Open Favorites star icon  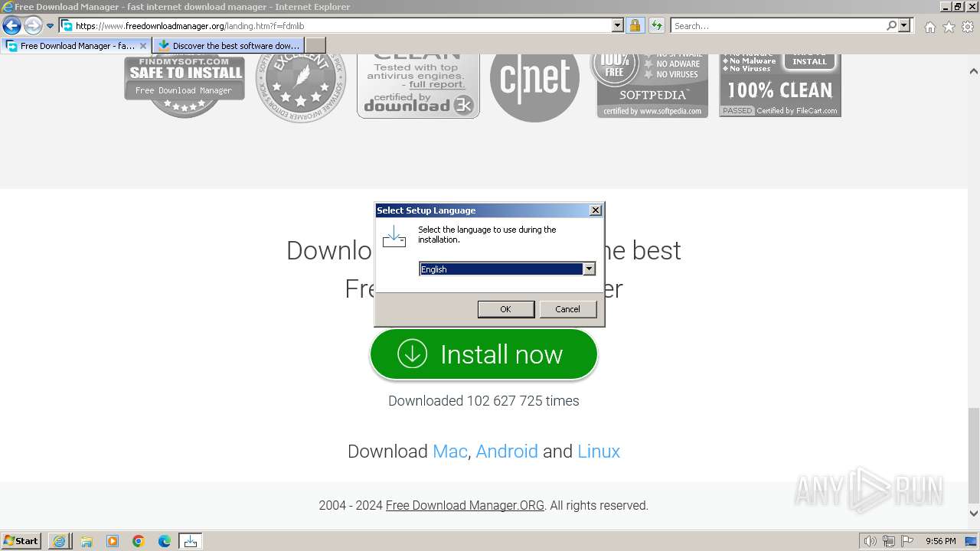pyautogui.click(x=949, y=27)
